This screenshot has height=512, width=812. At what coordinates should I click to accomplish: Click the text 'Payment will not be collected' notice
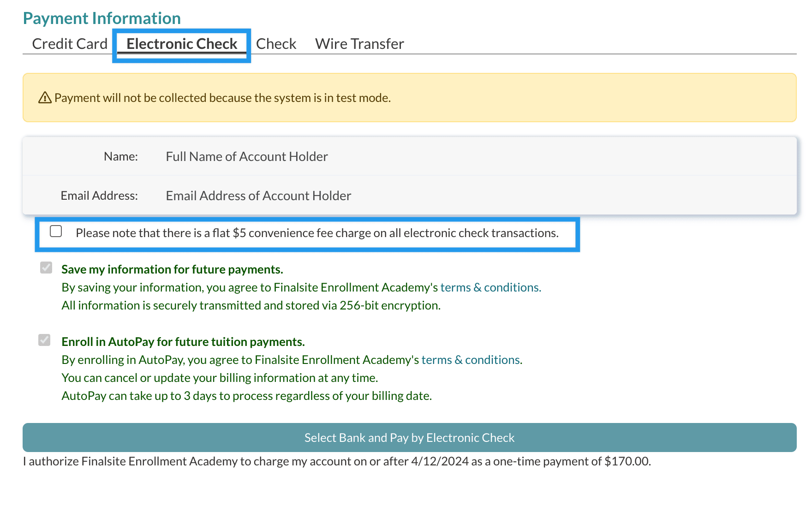pos(222,98)
